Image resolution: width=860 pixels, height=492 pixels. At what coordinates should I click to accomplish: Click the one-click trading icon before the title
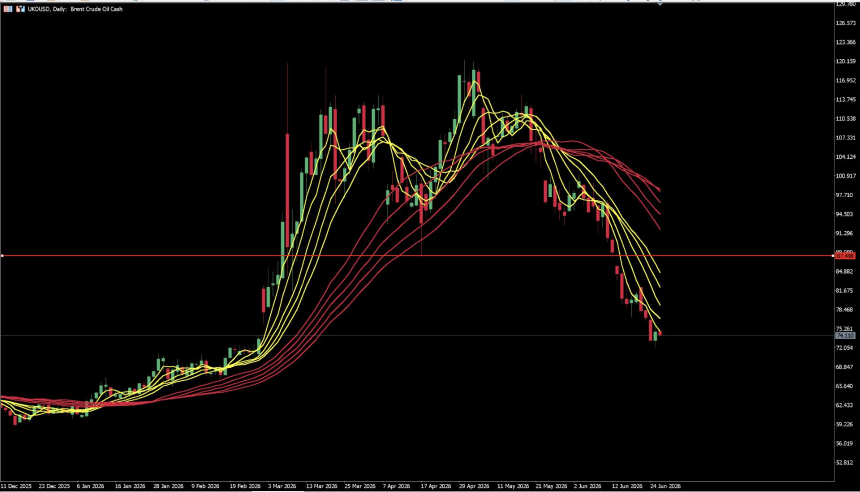[20, 9]
